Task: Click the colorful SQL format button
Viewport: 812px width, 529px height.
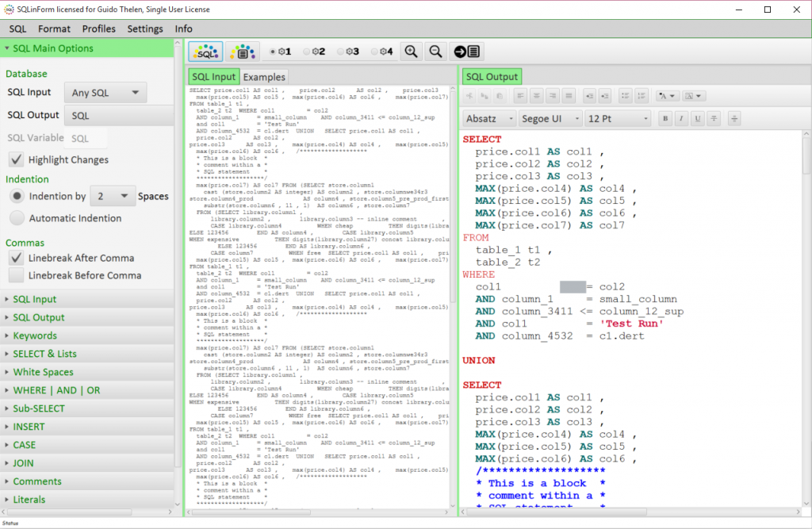Action: click(x=205, y=52)
